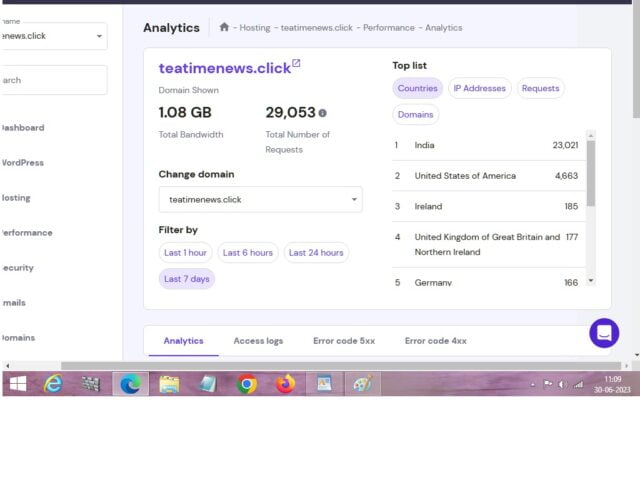Open Security sidebar item

(x=17, y=268)
